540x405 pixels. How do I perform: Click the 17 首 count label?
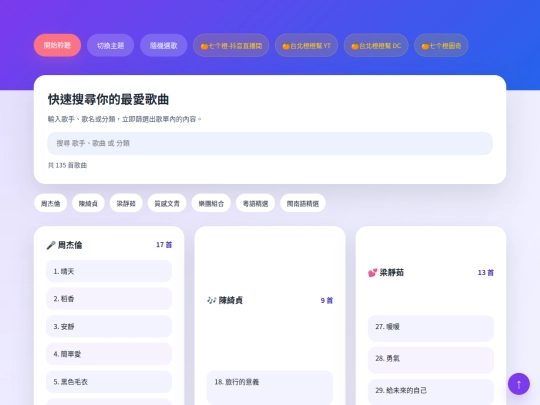[164, 245]
